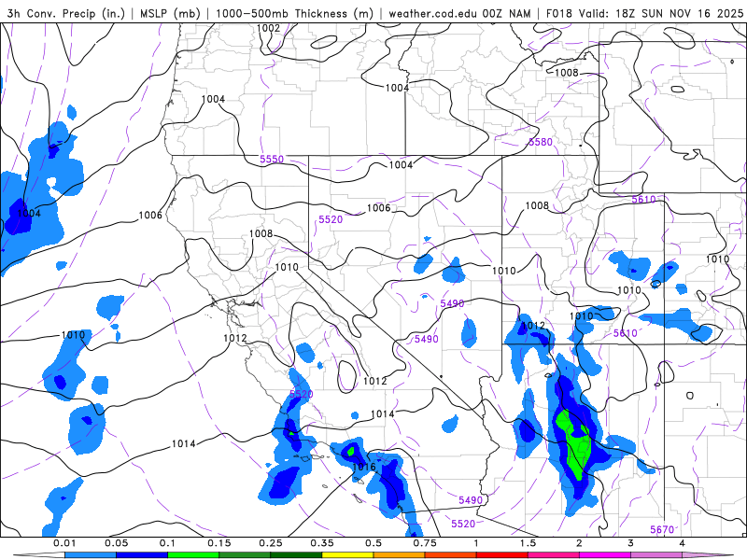This screenshot has width=747, height=560.
Task: Click the 0.75 legend value
Action: [x=425, y=543]
